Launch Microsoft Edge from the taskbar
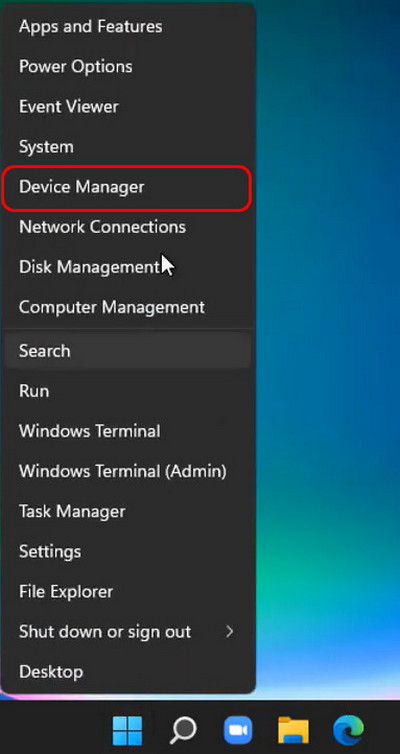 pos(349,730)
